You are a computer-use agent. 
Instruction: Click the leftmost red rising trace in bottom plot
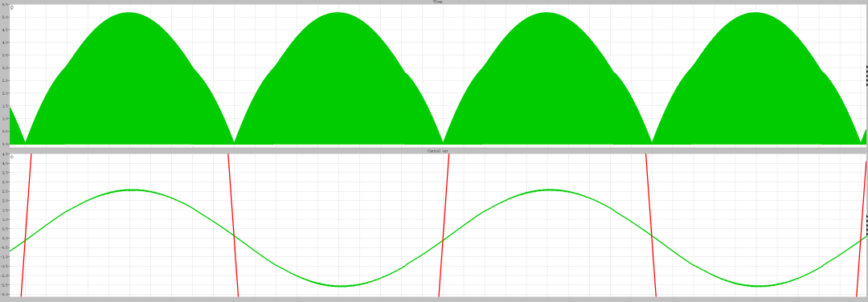click(26, 225)
